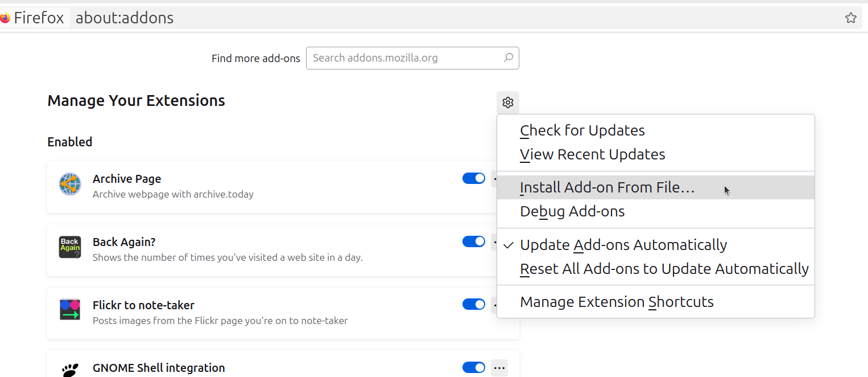Click the bookmark star icon
The height and width of the screenshot is (377, 868).
[x=851, y=18]
